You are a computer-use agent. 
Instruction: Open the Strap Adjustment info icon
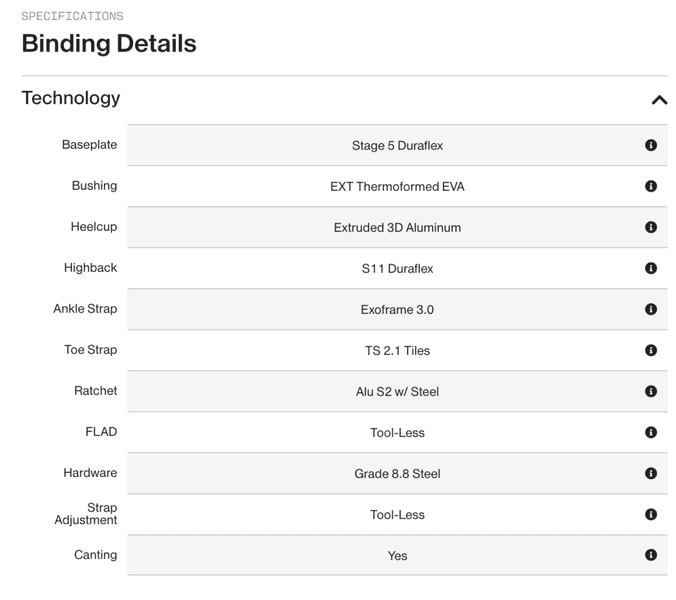click(651, 514)
